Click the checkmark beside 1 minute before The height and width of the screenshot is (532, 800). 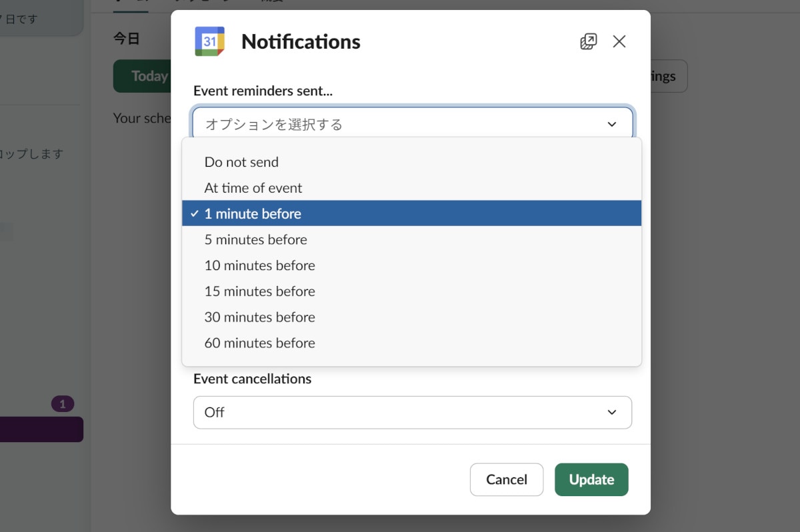click(194, 214)
